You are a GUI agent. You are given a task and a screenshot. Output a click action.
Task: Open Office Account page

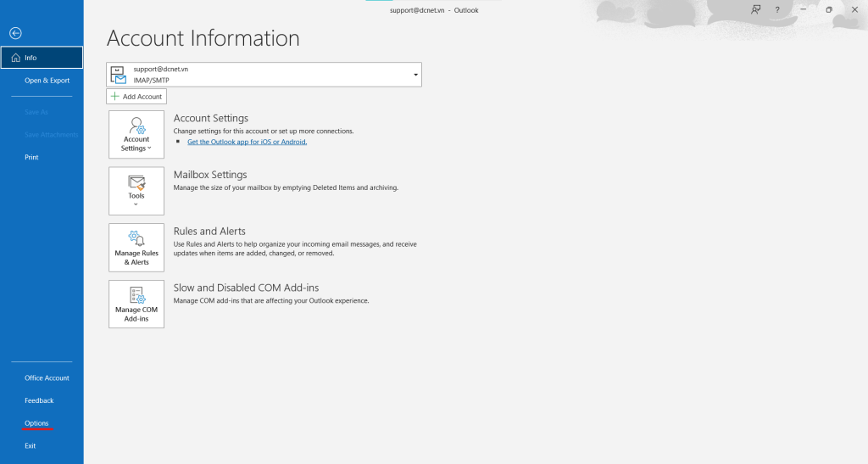[47, 378]
